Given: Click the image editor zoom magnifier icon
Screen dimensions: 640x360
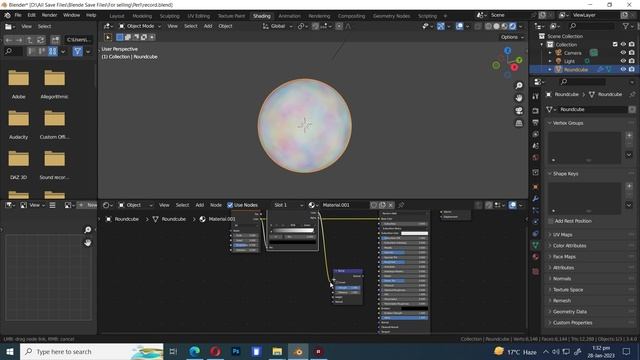Looking at the screenshot, I should [87, 230].
